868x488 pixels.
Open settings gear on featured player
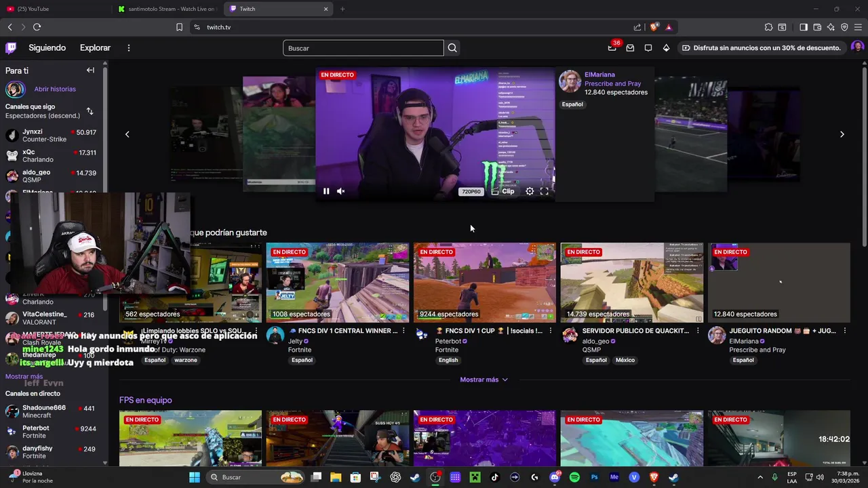pos(530,191)
